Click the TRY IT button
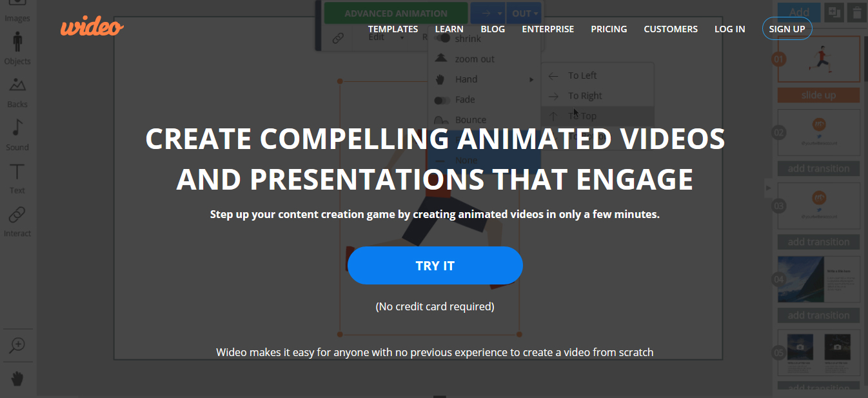The height and width of the screenshot is (398, 868). (x=435, y=266)
